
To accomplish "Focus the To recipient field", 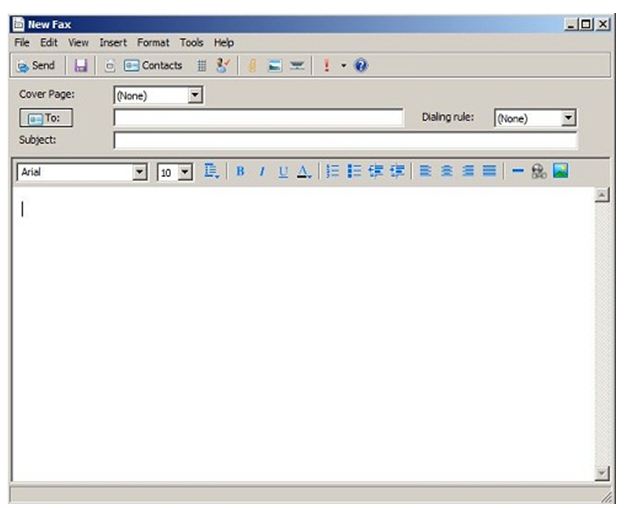I will pyautogui.click(x=259, y=118).
